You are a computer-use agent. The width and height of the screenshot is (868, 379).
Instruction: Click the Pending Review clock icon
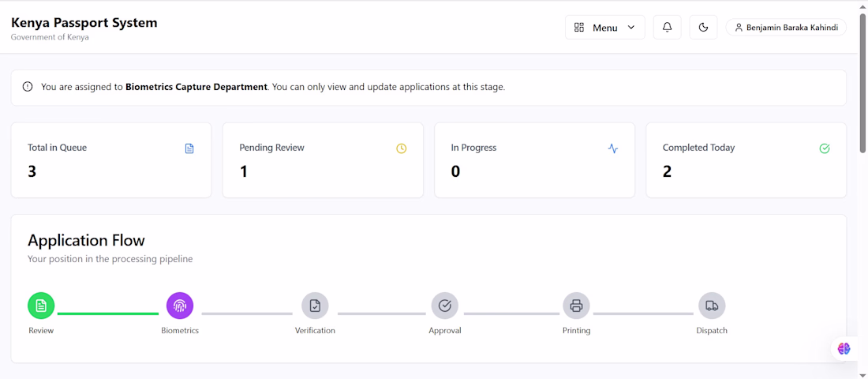(x=401, y=148)
